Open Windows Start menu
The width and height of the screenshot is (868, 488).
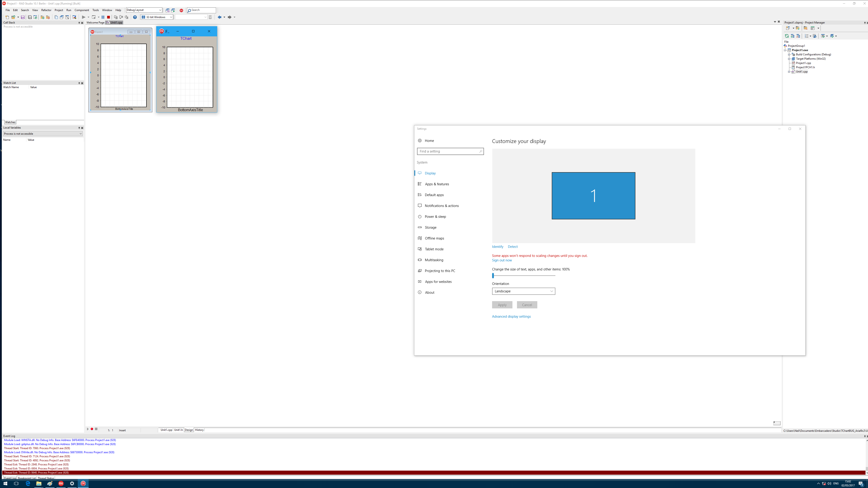point(5,483)
